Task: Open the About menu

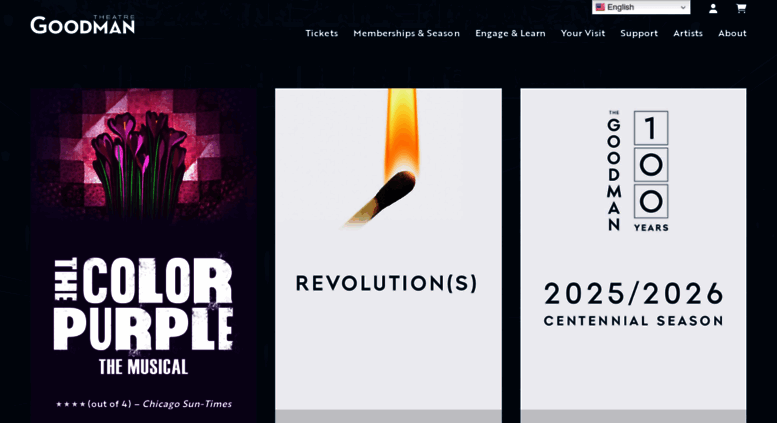Action: [732, 33]
